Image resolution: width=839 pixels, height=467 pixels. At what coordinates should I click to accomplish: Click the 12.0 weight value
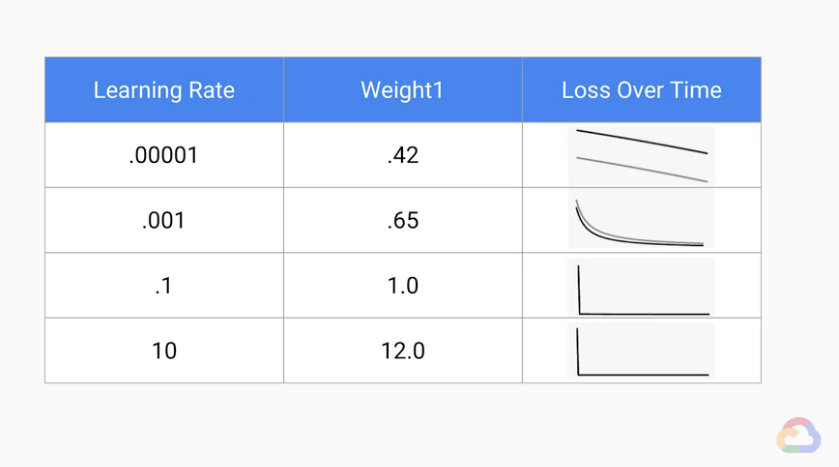point(402,351)
